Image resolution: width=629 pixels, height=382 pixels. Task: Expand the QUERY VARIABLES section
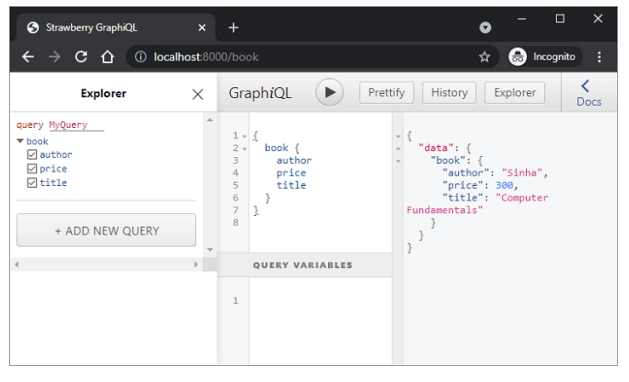coord(304,265)
